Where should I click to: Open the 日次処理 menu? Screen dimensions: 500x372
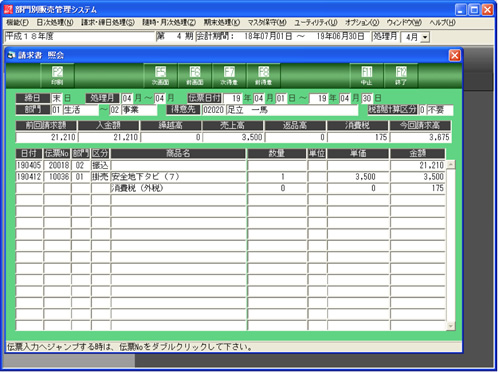(55, 23)
